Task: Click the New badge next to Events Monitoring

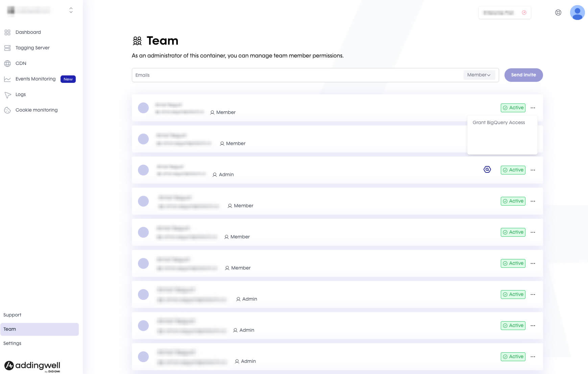Action: (68, 79)
